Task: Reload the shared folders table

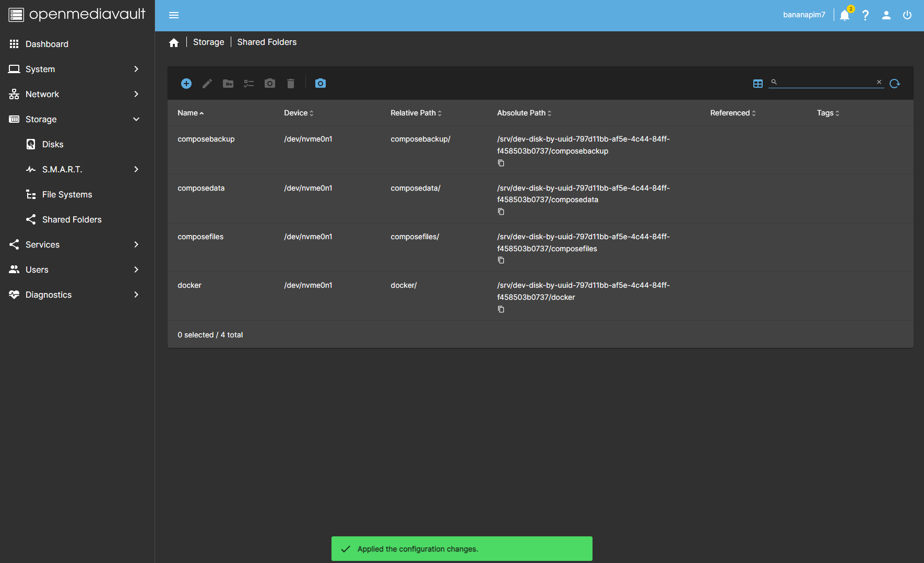Action: [x=895, y=84]
